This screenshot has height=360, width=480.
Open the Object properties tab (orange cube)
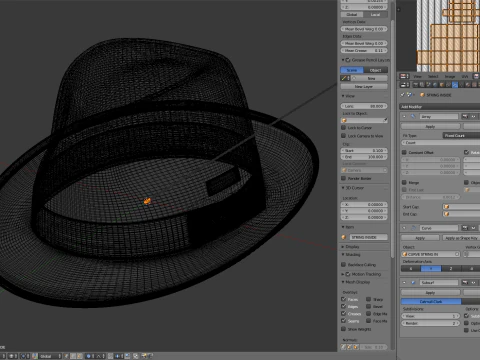442,85
